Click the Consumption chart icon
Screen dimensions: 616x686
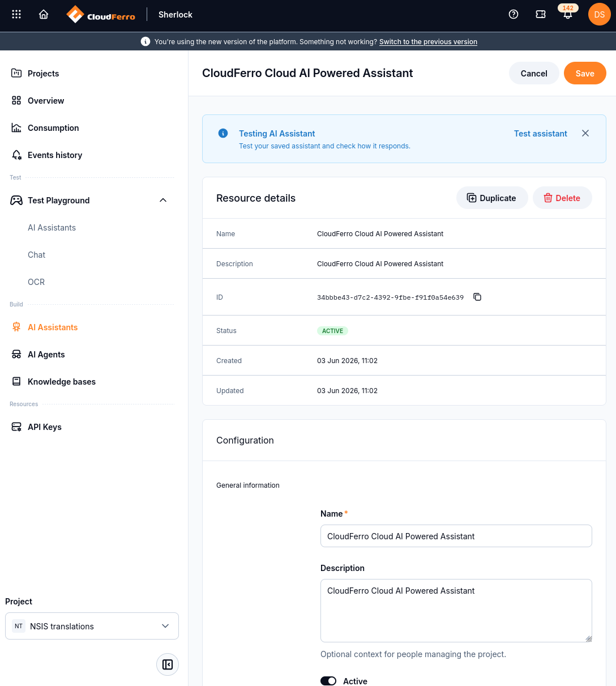16,127
